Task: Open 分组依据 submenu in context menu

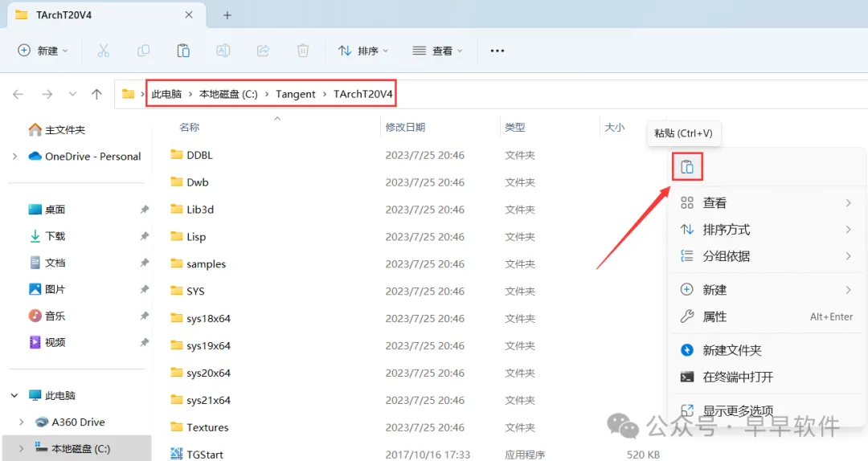Action: click(766, 256)
